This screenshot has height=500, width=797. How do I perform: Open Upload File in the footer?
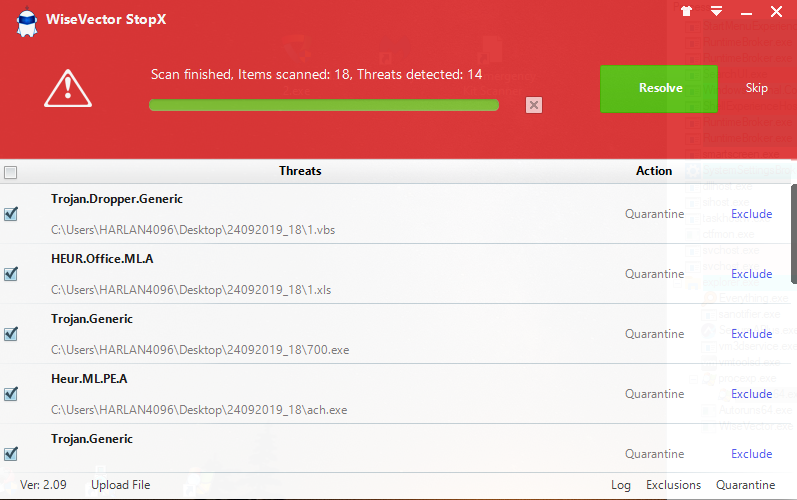tap(120, 485)
